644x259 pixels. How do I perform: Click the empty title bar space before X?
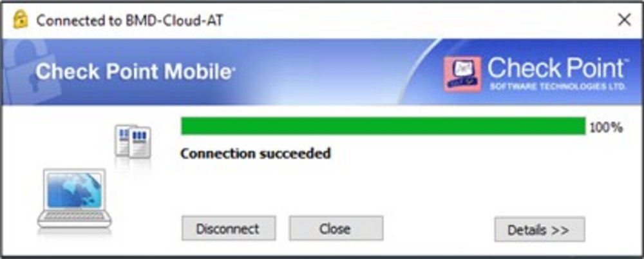click(x=411, y=20)
